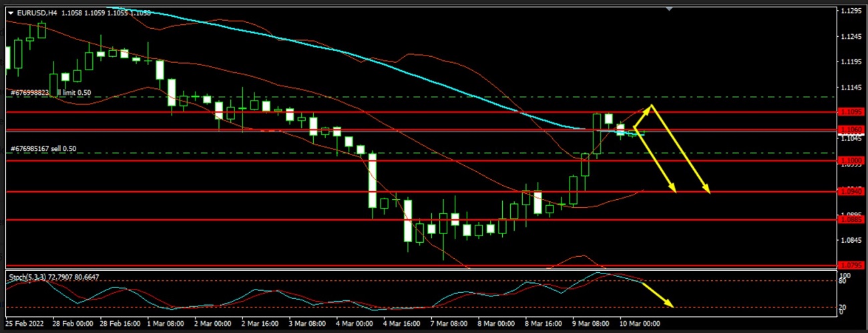Click the 7 Mar 08:00 time axis label
Viewport: 868px width, 333px height.
(448, 324)
